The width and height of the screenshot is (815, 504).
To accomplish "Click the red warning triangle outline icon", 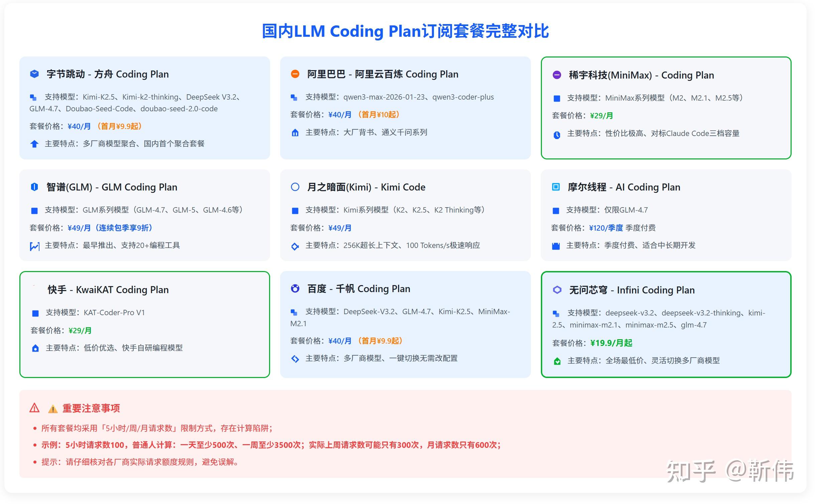I will click(34, 408).
